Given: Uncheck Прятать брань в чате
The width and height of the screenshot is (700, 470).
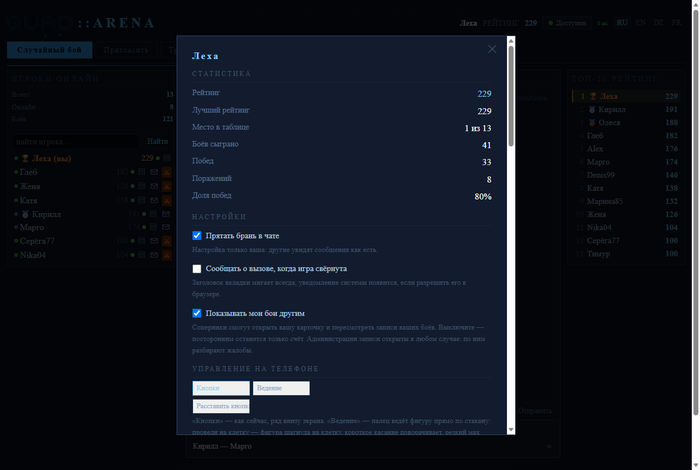Looking at the screenshot, I should coord(196,235).
